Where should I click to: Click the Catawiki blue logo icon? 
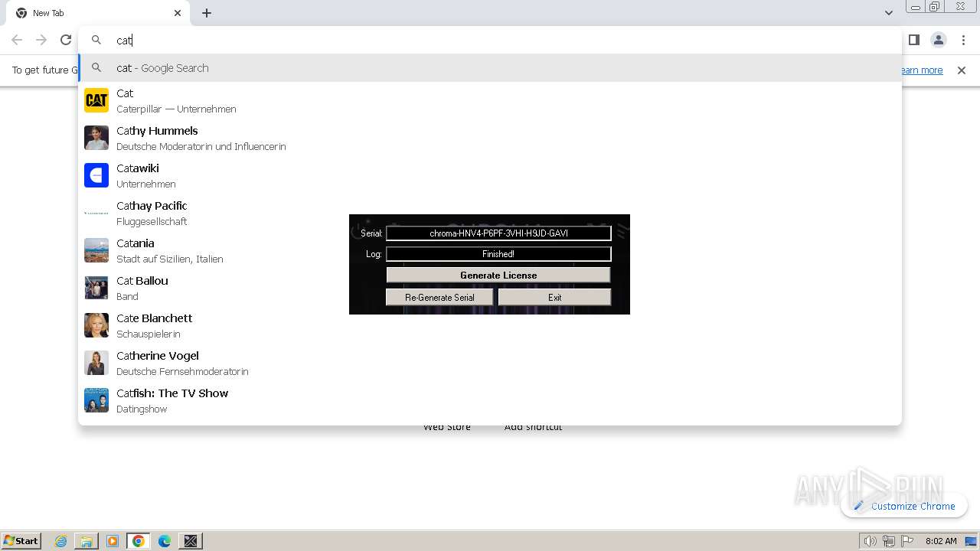96,175
